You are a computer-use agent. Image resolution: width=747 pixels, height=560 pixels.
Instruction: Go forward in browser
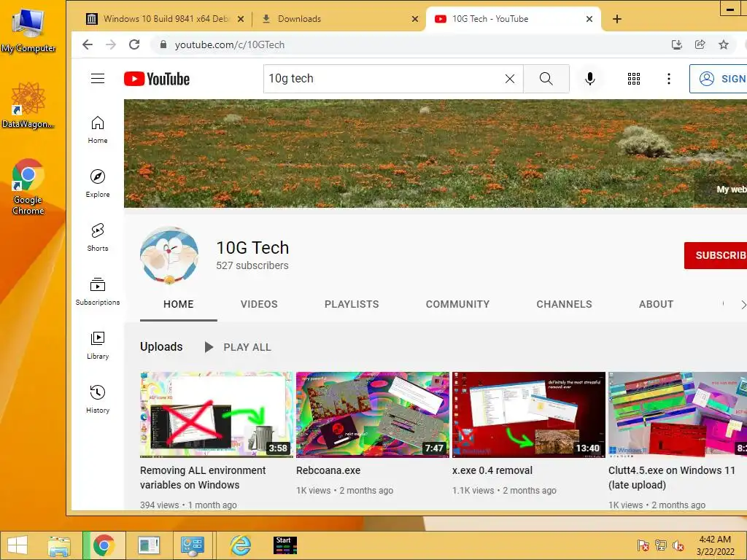point(111,44)
